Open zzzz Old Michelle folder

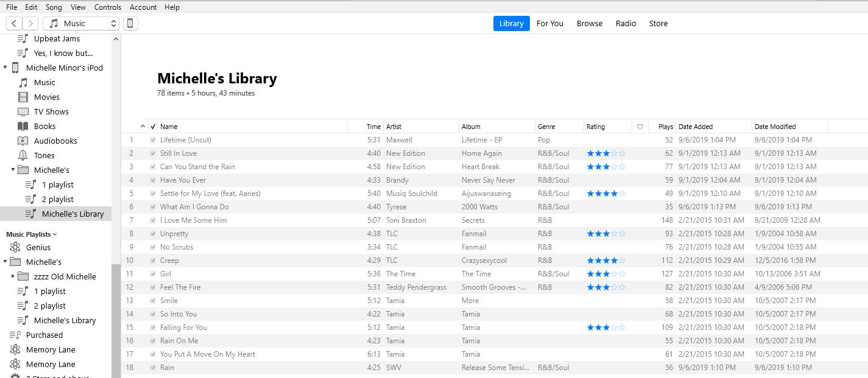click(65, 276)
